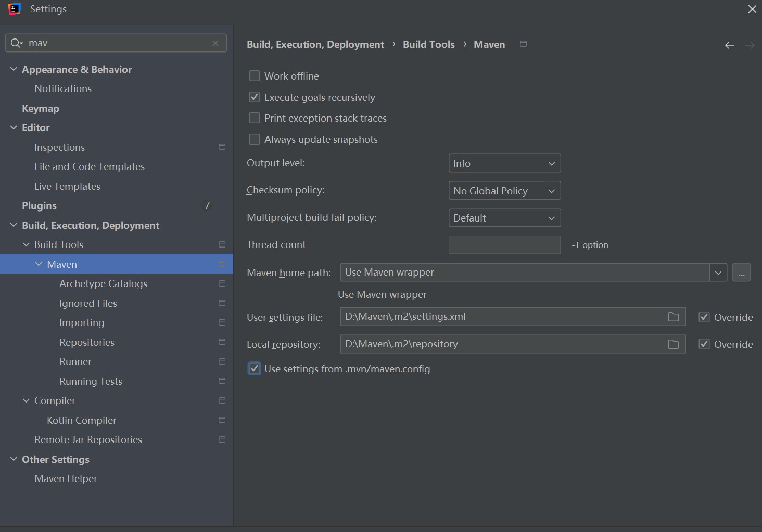The width and height of the screenshot is (762, 532).
Task: Close the Settings dialog
Action: (x=752, y=9)
